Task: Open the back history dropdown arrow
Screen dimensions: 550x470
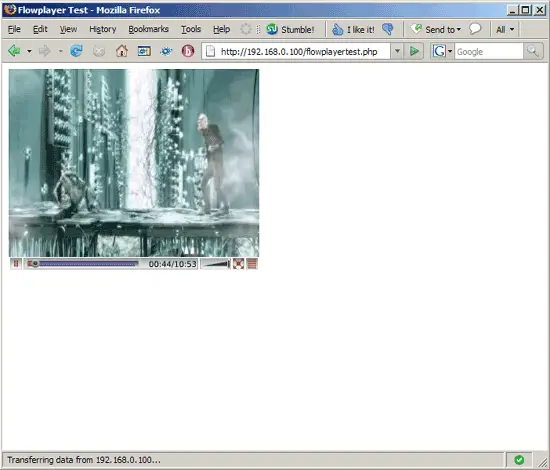Action: (x=29, y=52)
